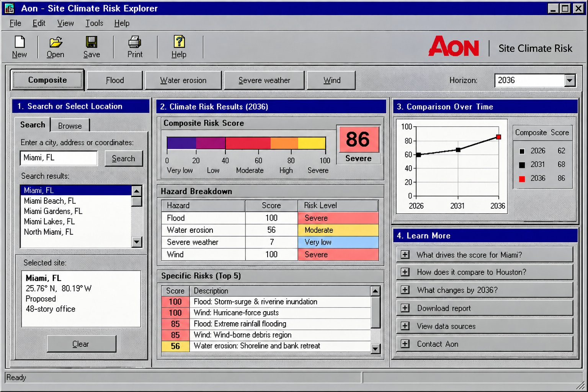Click the search results scroll up arrow
Image resolution: width=588 pixels, height=392 pixels.
(x=137, y=191)
